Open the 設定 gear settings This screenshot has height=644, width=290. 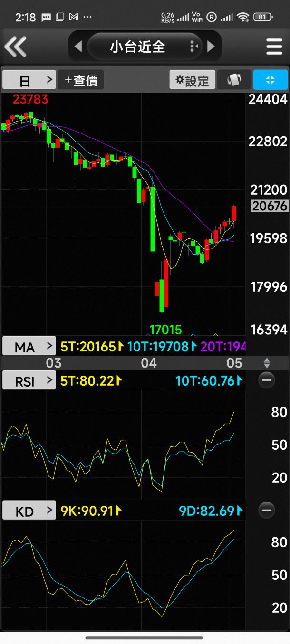(192, 80)
